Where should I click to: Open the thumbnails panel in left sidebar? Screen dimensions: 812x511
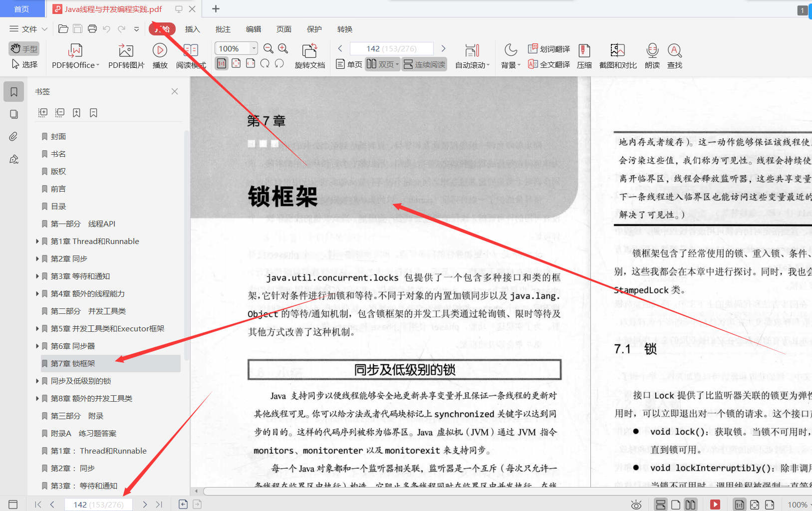click(x=13, y=114)
